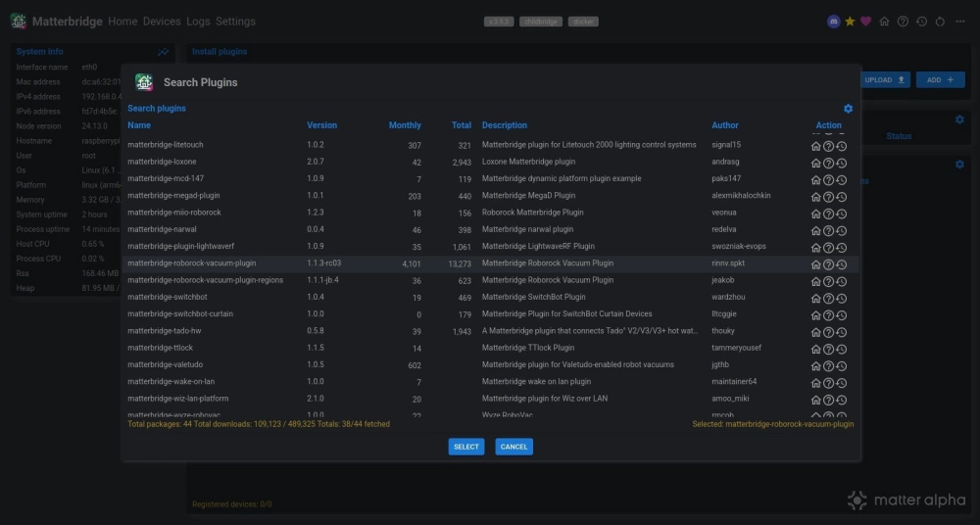Click the UPLOAD button behind dialog
Viewport: 980px width, 525px height.
[x=885, y=80]
